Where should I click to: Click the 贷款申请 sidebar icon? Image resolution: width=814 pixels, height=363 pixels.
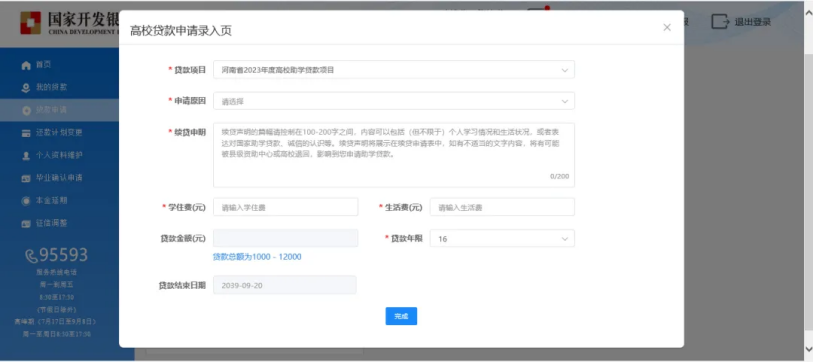[x=26, y=111]
